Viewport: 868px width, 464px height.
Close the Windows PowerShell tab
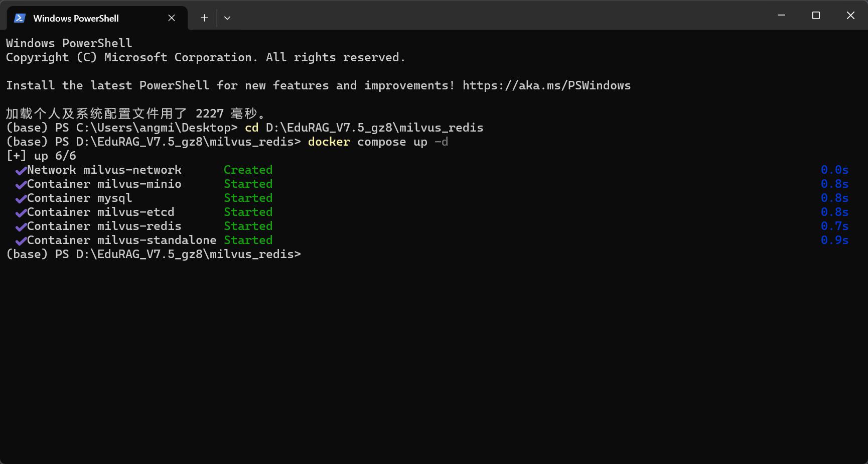pyautogui.click(x=172, y=18)
